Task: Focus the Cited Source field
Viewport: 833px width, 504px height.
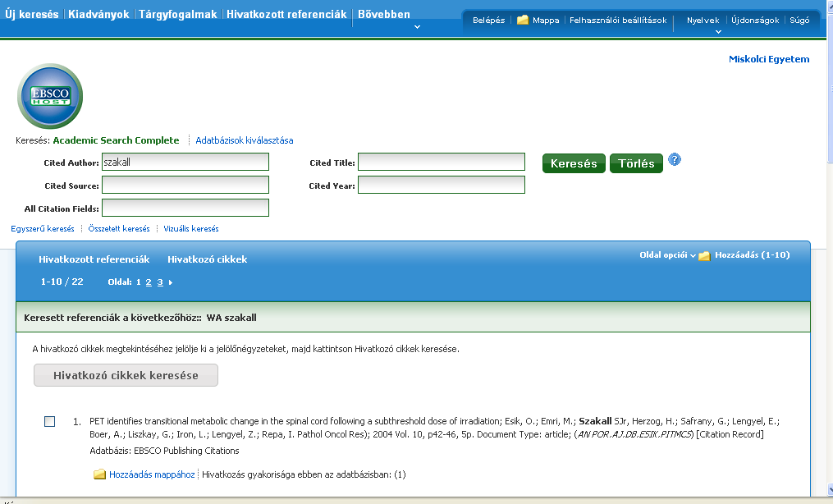Action: [x=185, y=185]
